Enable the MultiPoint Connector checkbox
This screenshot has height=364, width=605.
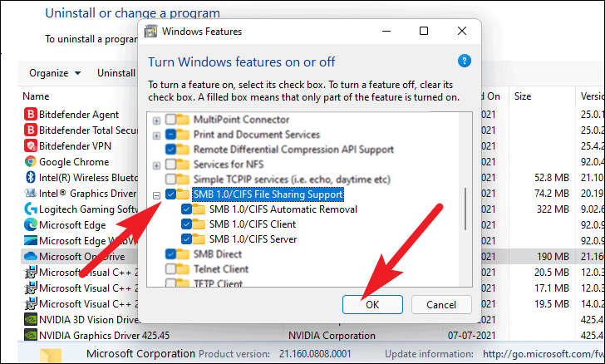170,120
